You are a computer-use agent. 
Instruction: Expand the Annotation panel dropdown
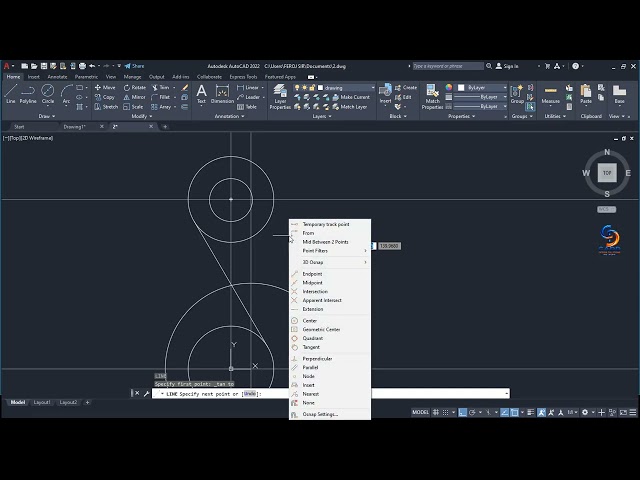pos(229,116)
